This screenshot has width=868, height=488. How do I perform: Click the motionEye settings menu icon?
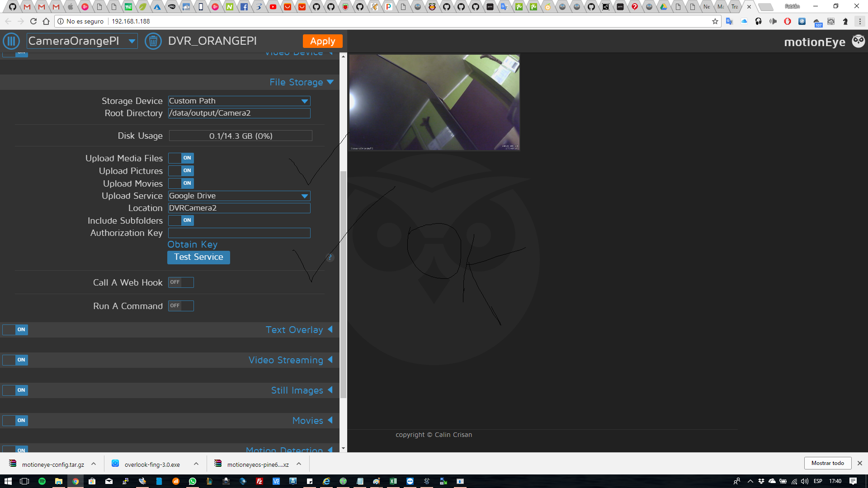tap(11, 41)
